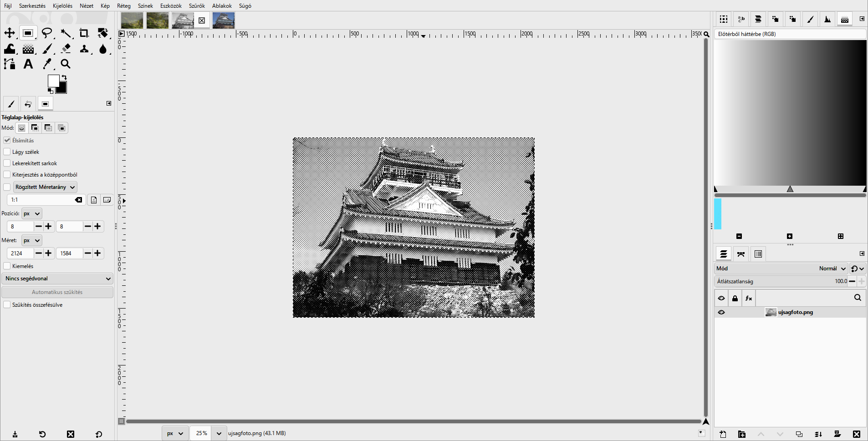Enable Lekerekített sarkok checkbox
The width and height of the screenshot is (868, 441).
pyautogui.click(x=7, y=163)
